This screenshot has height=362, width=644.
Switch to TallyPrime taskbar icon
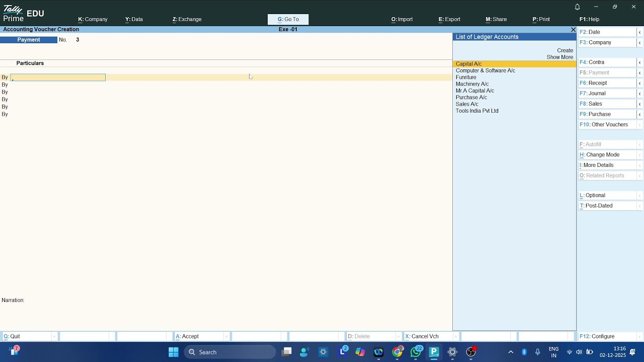click(x=434, y=352)
